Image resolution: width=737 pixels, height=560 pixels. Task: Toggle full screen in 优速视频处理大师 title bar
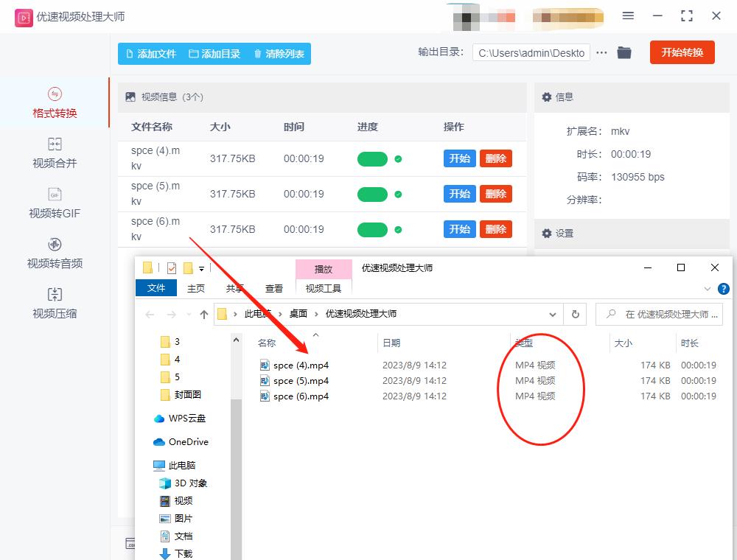click(x=687, y=16)
